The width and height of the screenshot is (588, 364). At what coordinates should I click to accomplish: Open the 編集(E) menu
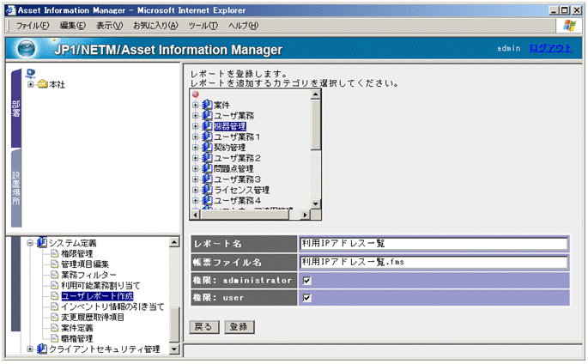pos(73,26)
